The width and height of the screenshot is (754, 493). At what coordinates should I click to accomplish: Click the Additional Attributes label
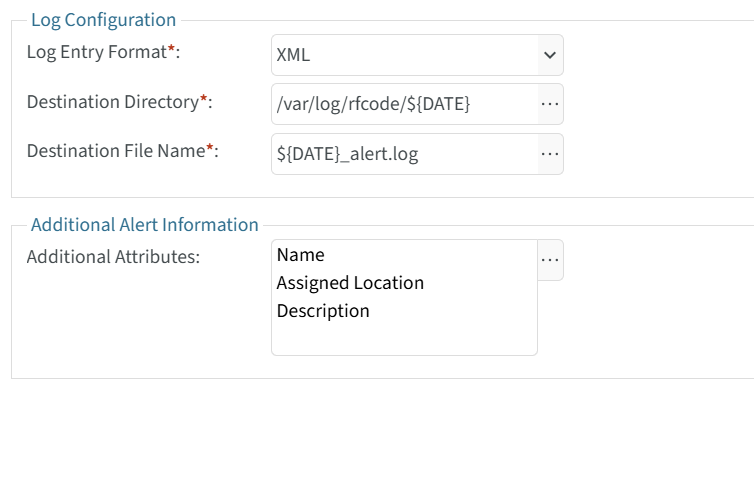pos(113,257)
